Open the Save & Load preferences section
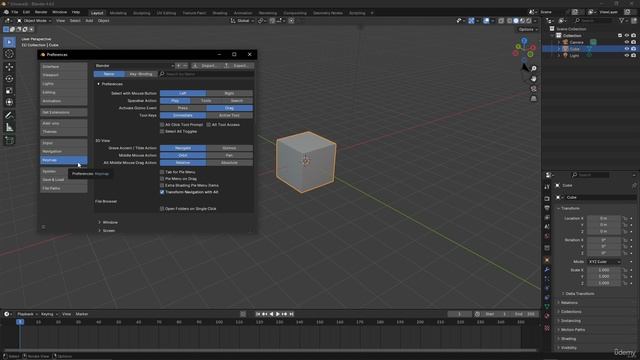640x360 pixels. (x=64, y=180)
